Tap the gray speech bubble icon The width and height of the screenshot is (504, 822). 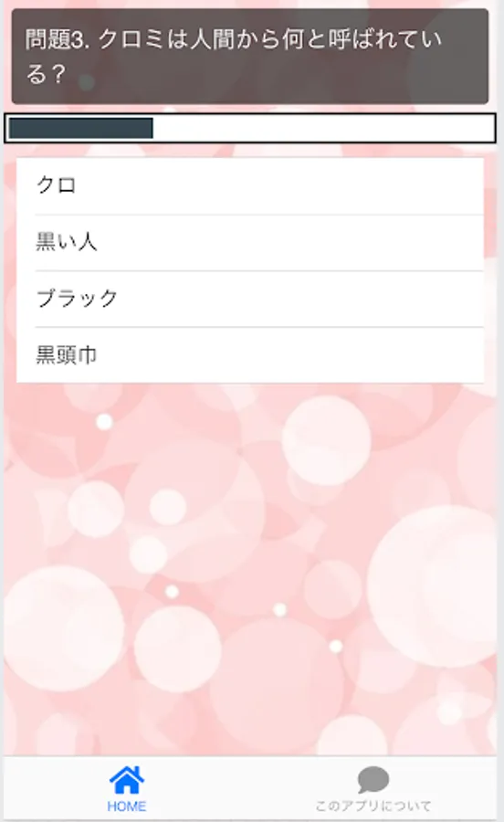tap(373, 780)
